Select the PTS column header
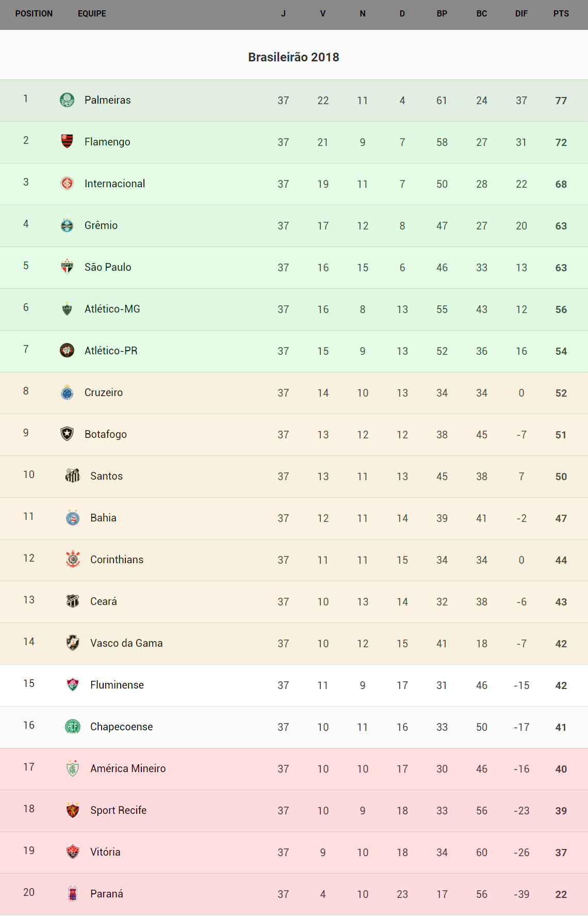Screen dimensions: 588x916 pyautogui.click(x=561, y=14)
